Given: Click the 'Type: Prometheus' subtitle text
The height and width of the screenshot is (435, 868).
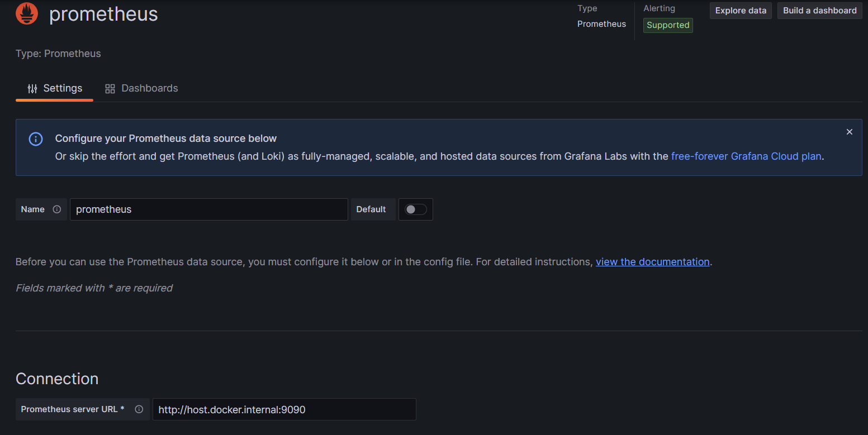Looking at the screenshot, I should click(58, 54).
